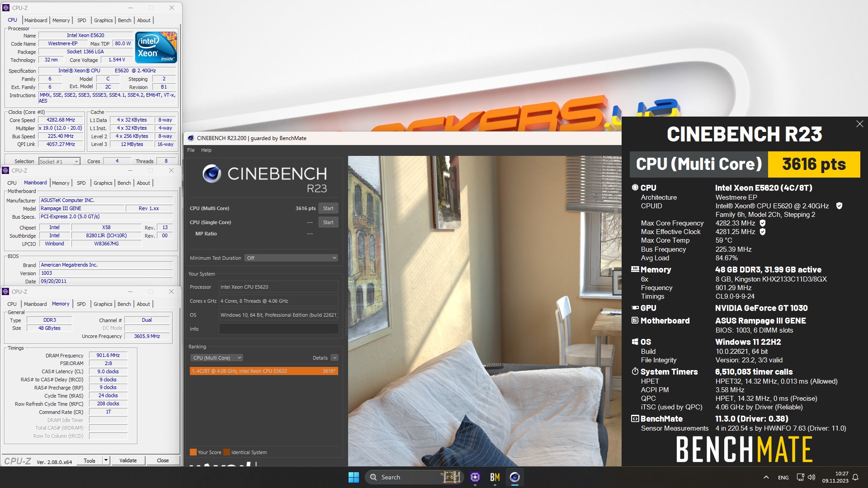Click the Your Score orange legend swatch
Screen dimensions: 868x488
coord(193,452)
